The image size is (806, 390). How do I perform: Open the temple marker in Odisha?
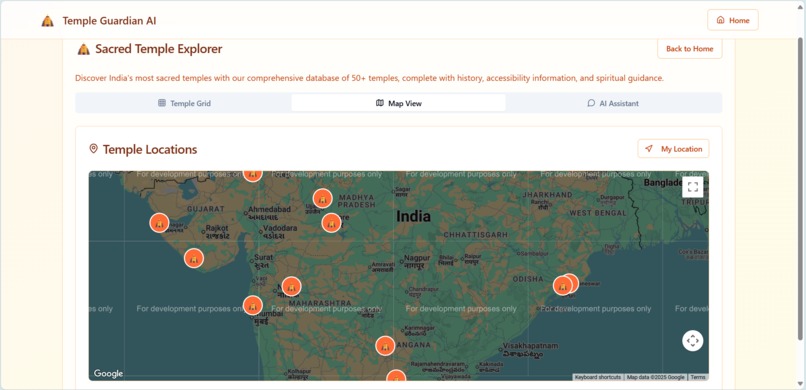563,286
